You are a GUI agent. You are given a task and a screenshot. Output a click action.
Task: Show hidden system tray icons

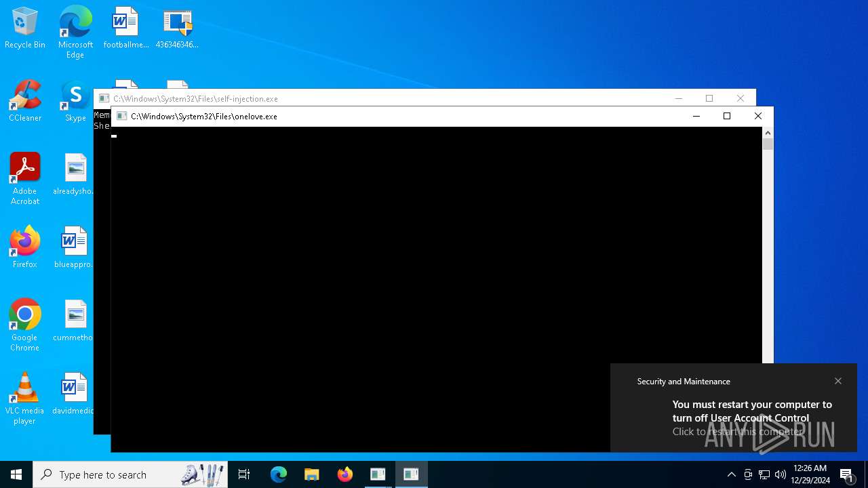(x=731, y=474)
